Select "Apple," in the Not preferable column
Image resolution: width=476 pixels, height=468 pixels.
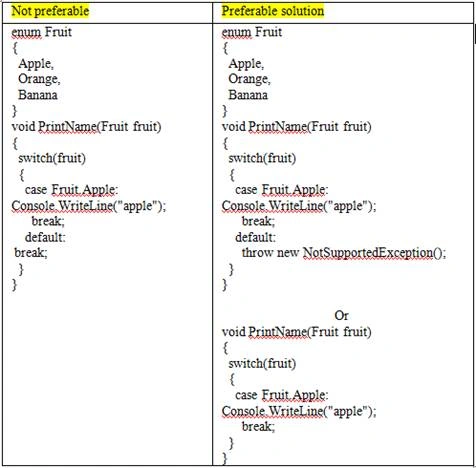(36, 64)
